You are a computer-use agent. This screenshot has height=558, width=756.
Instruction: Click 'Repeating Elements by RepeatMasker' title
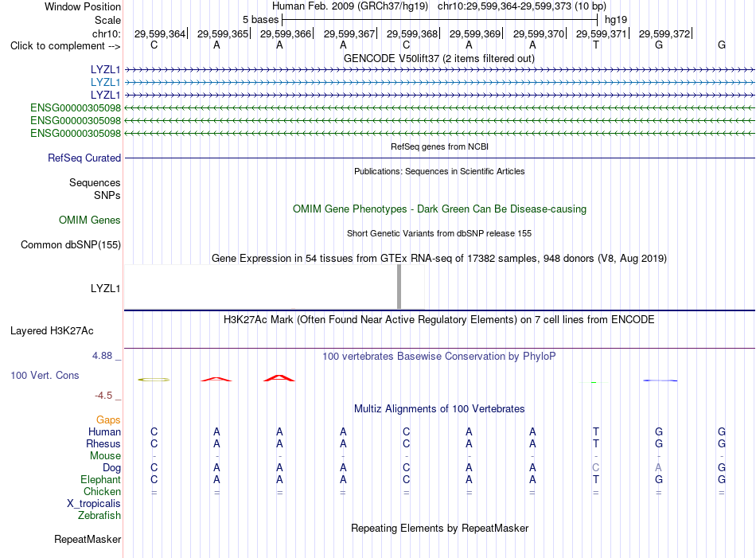439,528
